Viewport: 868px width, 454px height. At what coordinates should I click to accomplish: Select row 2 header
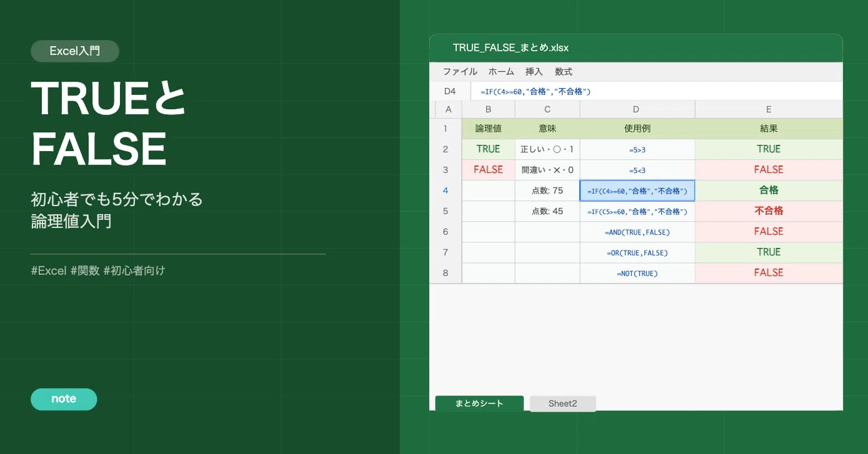pos(446,149)
